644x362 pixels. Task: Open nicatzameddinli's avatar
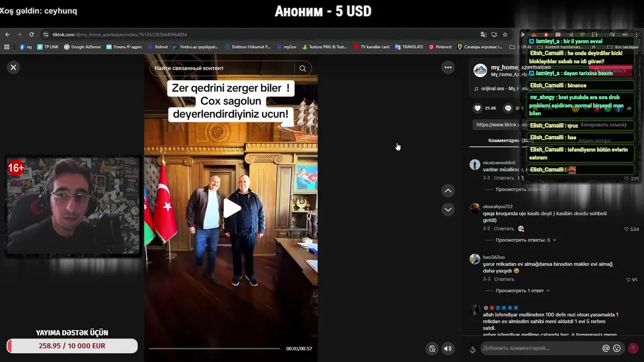[x=475, y=164]
